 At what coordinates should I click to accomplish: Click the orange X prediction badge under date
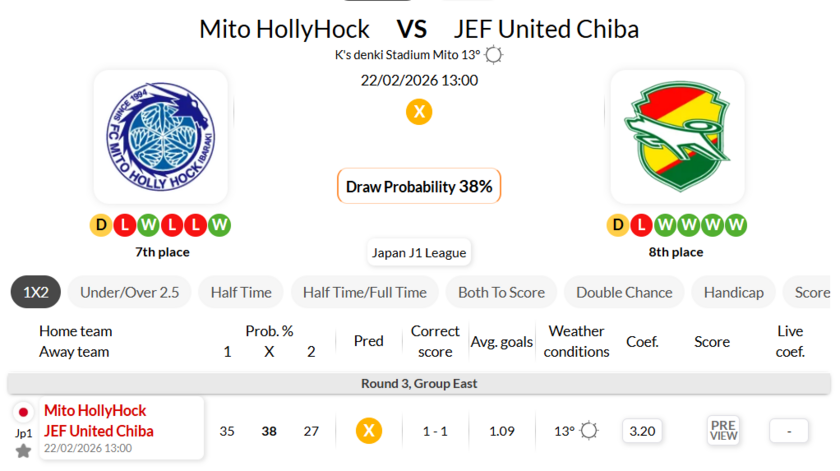pos(419,112)
